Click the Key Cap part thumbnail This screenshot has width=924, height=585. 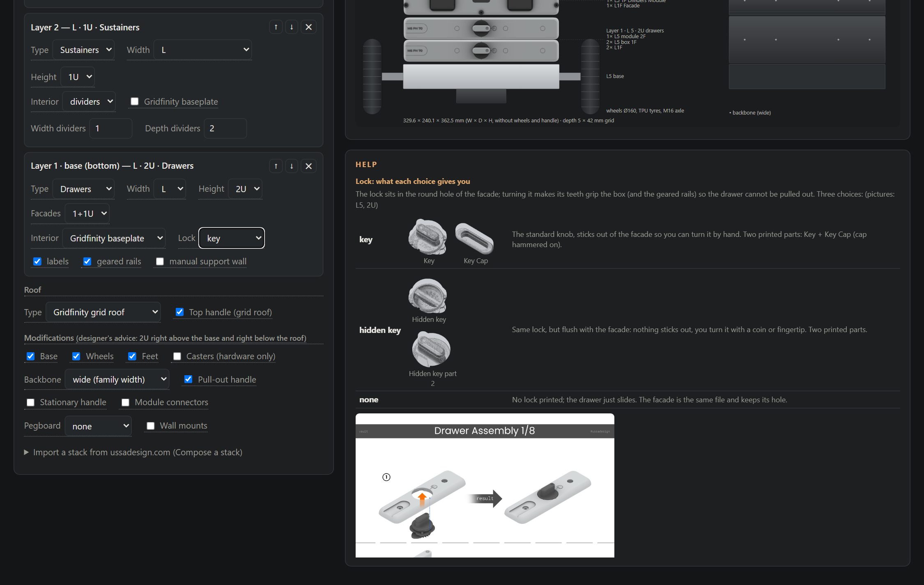(x=475, y=238)
